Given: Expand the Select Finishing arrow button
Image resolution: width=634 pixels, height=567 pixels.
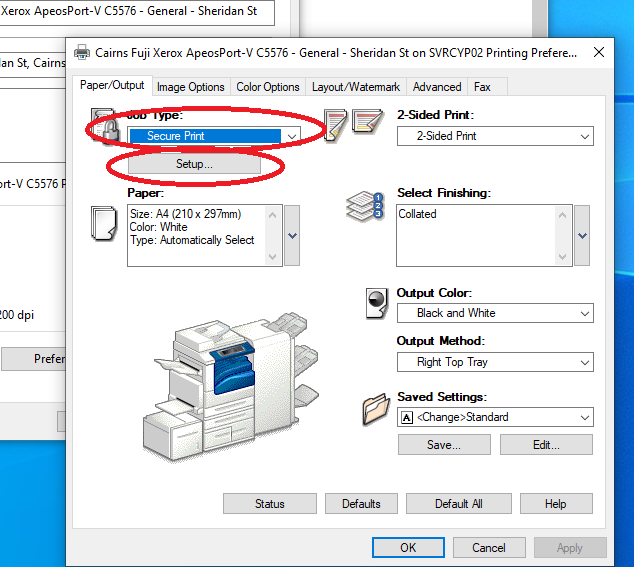Looking at the screenshot, I should pos(582,235).
